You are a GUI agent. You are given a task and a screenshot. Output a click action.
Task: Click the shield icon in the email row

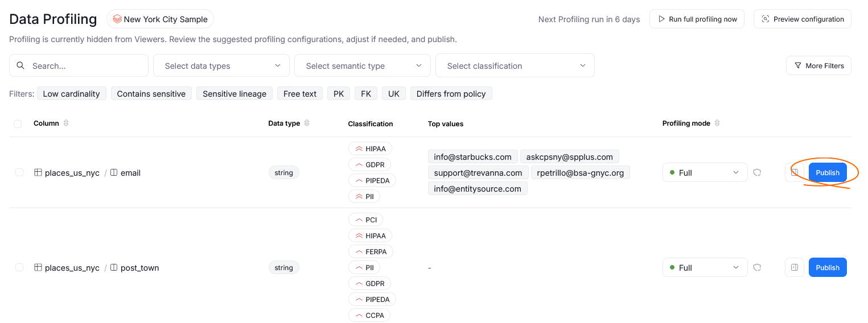coord(758,172)
